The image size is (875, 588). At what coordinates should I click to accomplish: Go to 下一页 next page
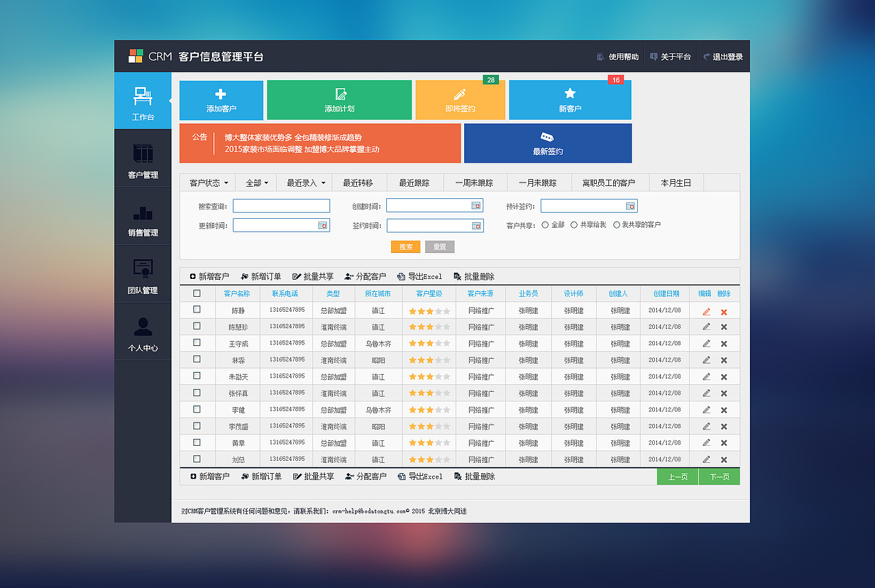(719, 477)
